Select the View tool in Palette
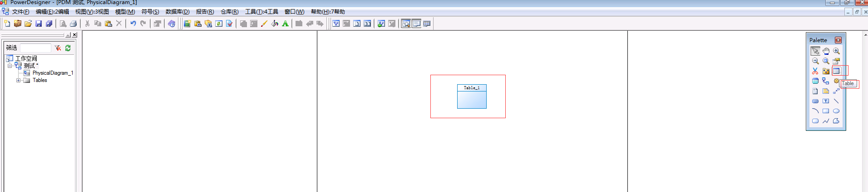The width and height of the screenshot is (868, 192). [x=815, y=81]
